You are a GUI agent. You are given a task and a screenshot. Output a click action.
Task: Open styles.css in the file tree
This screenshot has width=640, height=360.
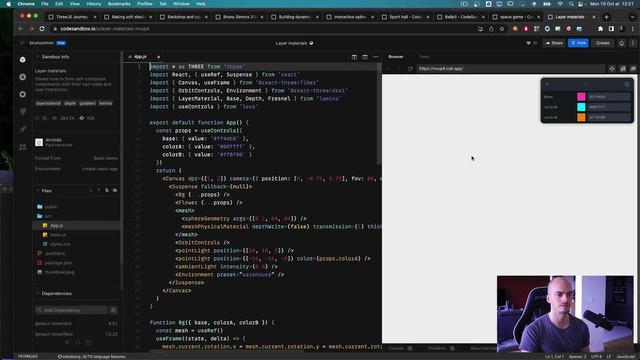(x=60, y=244)
